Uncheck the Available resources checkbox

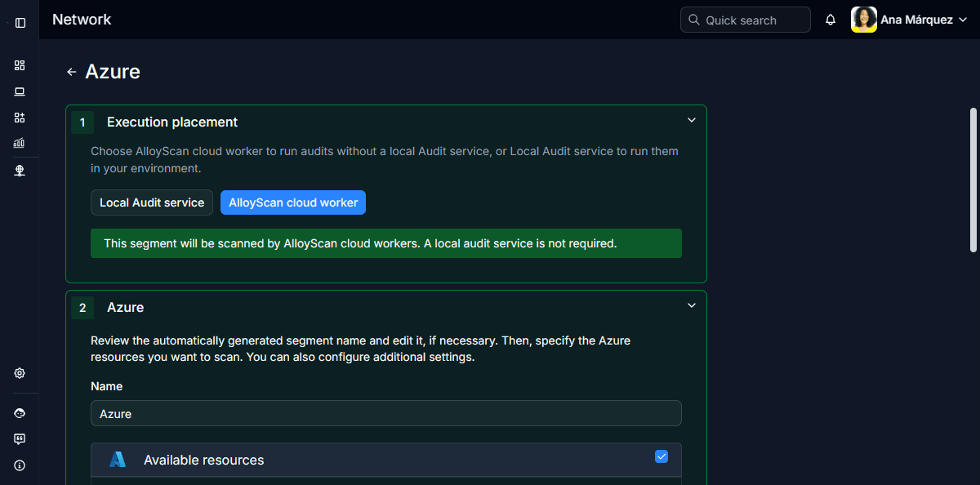(x=661, y=456)
